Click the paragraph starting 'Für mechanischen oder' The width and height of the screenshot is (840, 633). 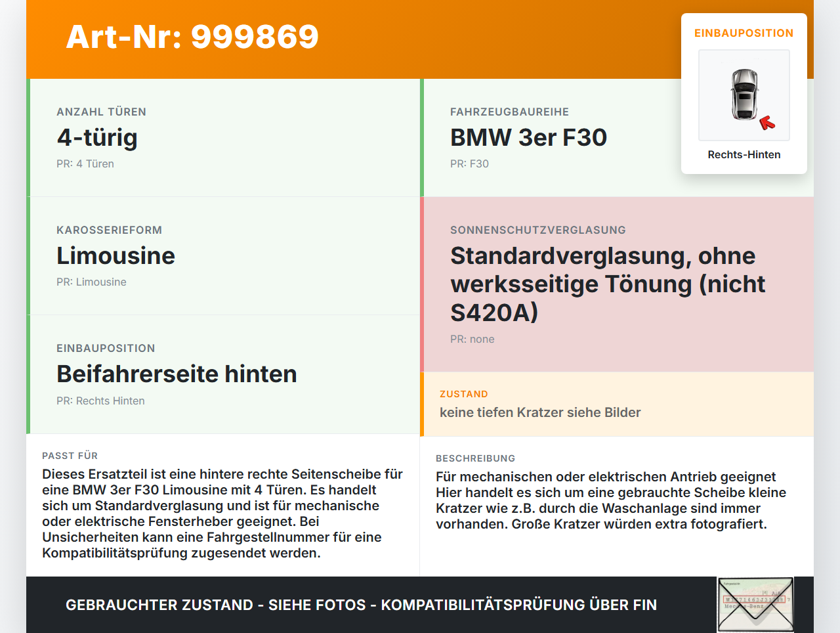point(611,500)
